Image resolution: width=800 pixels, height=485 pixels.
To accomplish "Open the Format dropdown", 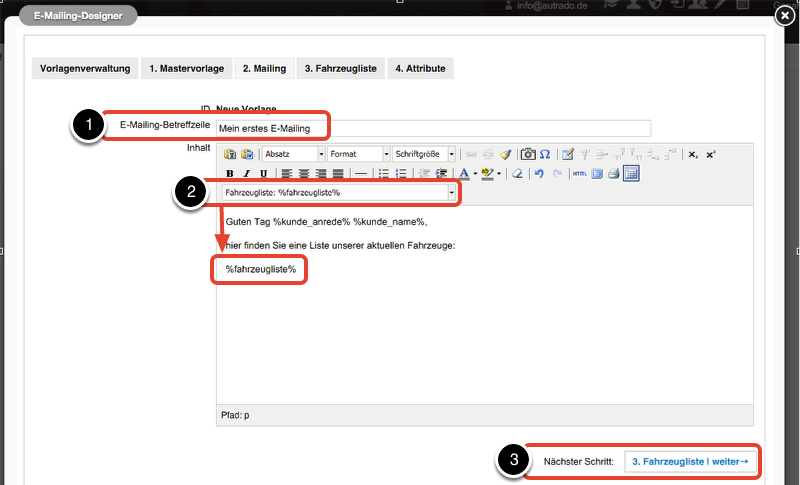I will click(x=359, y=154).
